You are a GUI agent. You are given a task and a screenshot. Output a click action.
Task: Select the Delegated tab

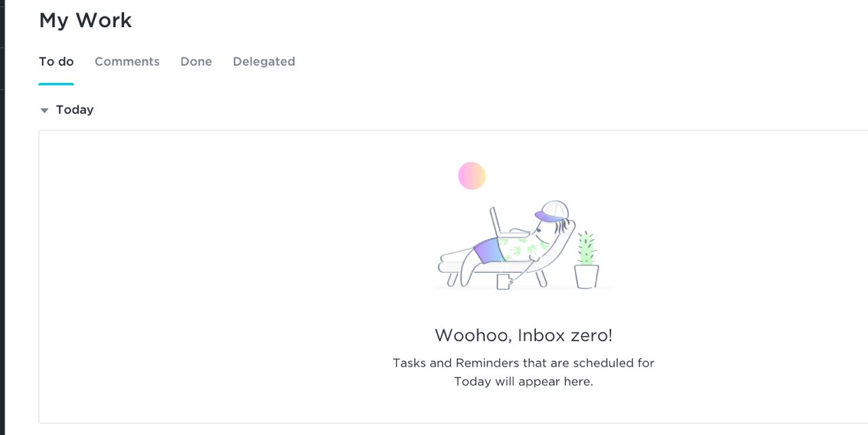264,62
